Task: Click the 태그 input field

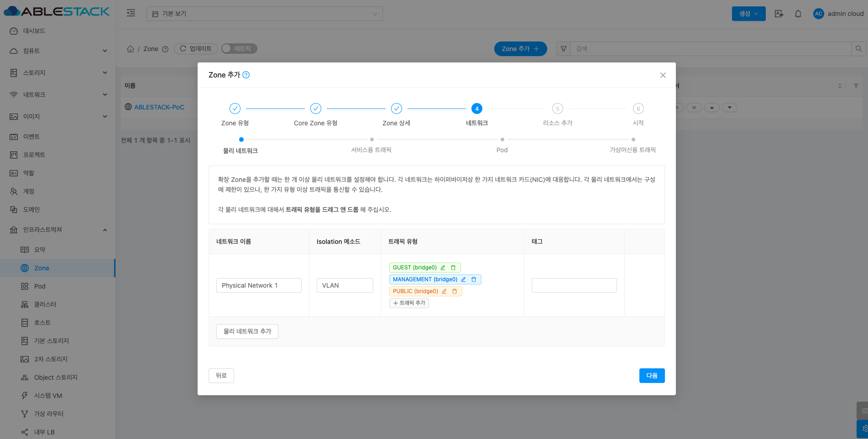Action: pyautogui.click(x=574, y=285)
